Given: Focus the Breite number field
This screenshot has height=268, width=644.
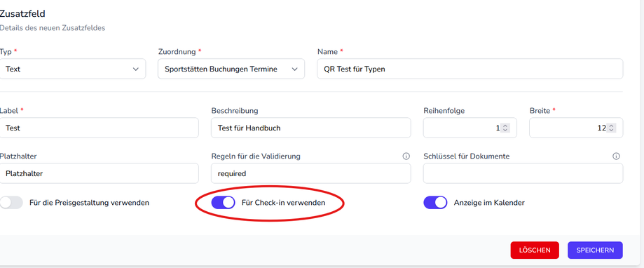Looking at the screenshot, I should pos(576,128).
